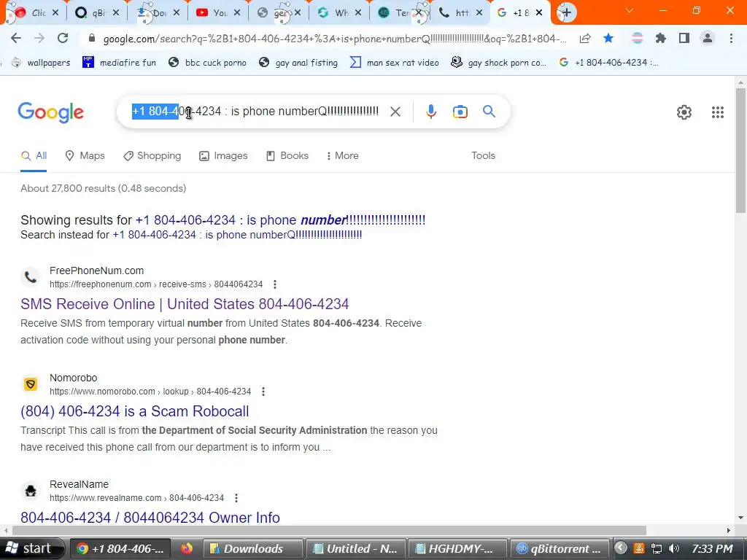Image resolution: width=747 pixels, height=560 pixels.
Task: Close the YouTube browser tab
Action: click(237, 13)
